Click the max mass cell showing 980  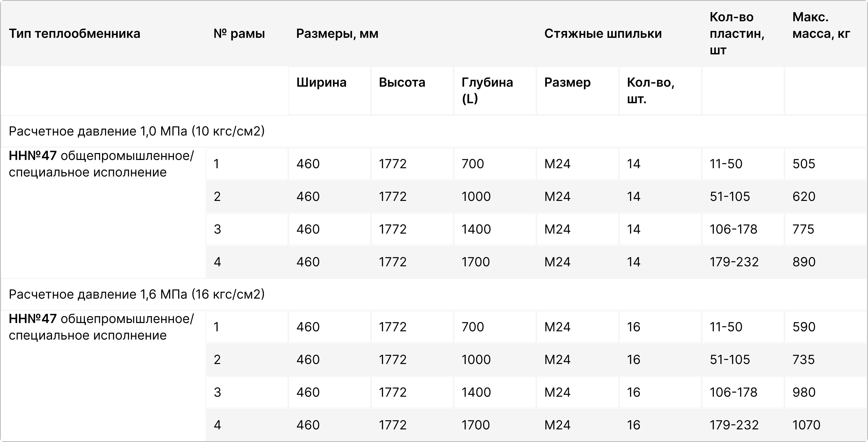pyautogui.click(x=804, y=392)
